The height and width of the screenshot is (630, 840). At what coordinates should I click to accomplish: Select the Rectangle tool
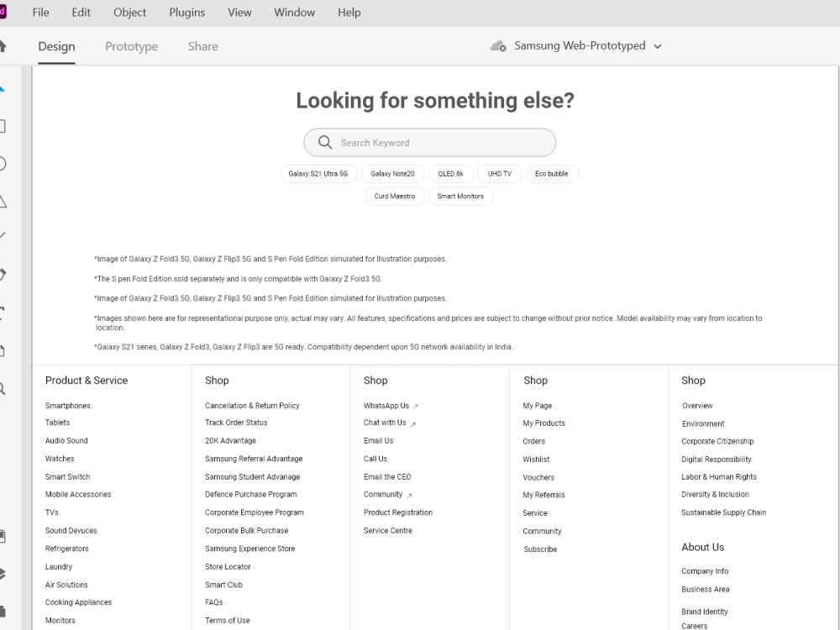[3, 126]
